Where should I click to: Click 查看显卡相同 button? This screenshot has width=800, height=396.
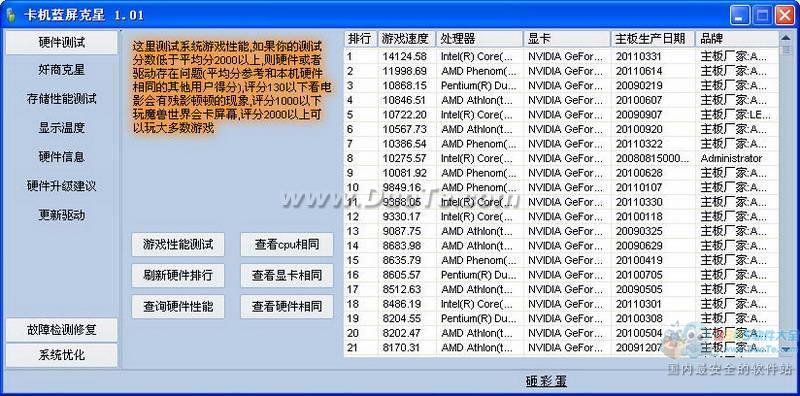[x=287, y=276]
